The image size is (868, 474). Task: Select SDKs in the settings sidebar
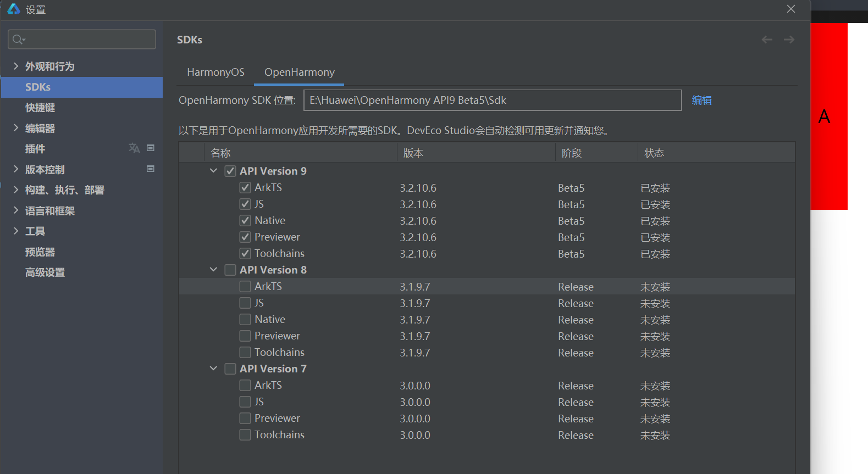pyautogui.click(x=82, y=87)
